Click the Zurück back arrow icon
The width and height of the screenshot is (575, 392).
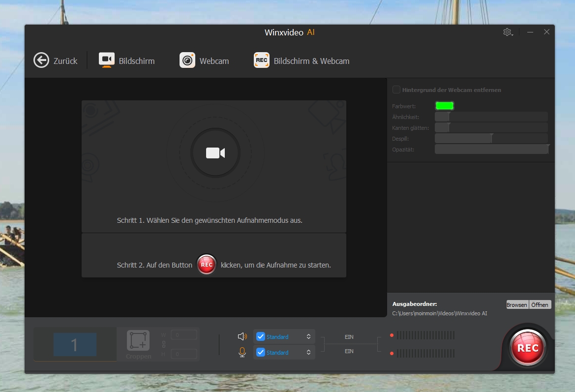(x=41, y=60)
